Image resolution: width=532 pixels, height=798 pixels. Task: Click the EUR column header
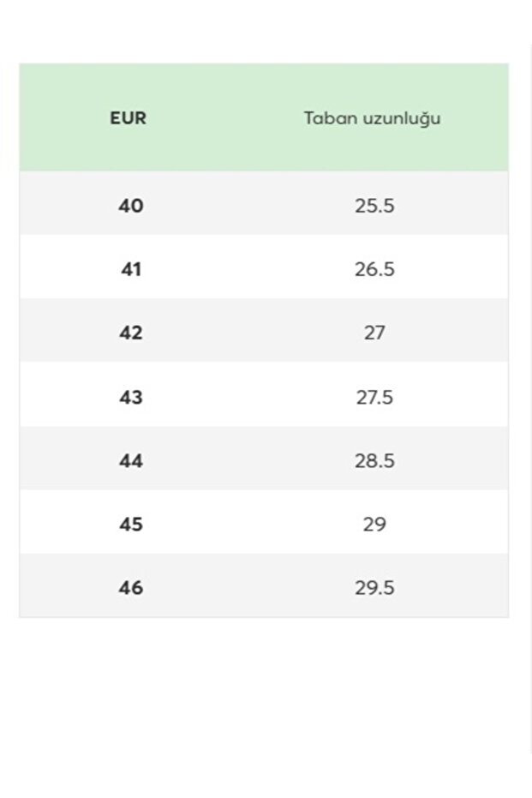[x=129, y=118]
